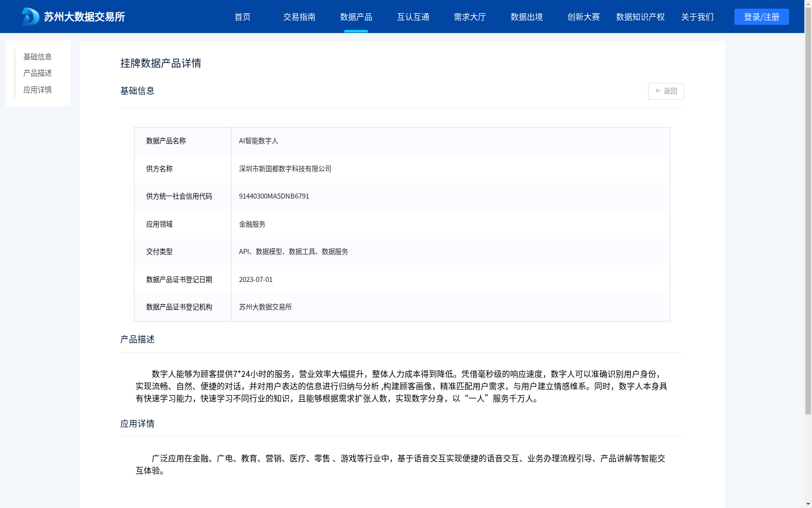The image size is (812, 508).
Task: Click supplier 深圳市新国都数字科技有限公司
Action: pyautogui.click(x=285, y=169)
